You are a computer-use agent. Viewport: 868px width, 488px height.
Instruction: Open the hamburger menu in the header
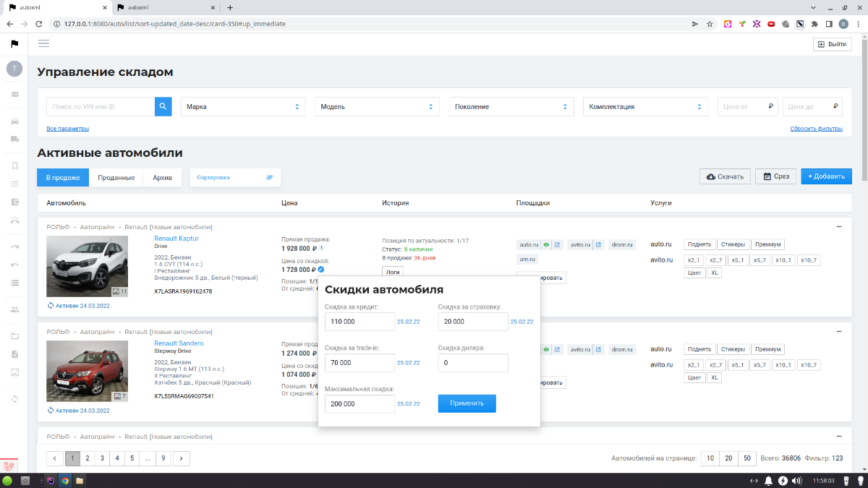tap(43, 44)
